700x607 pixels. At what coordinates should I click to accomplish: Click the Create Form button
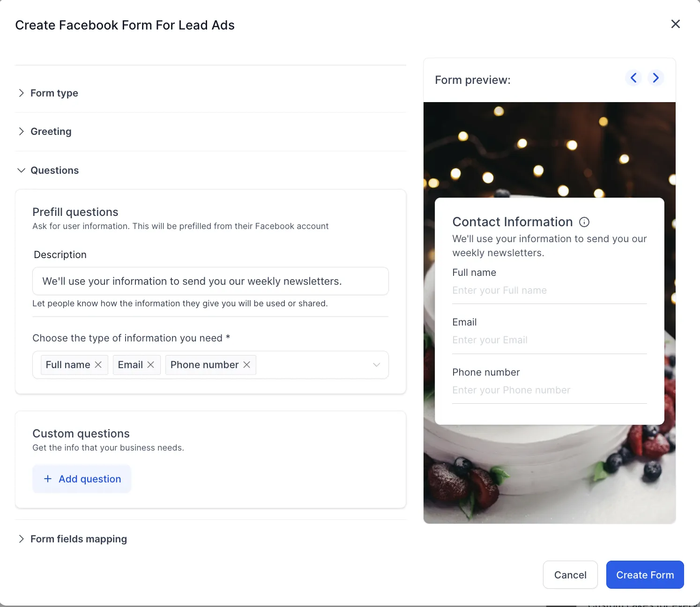coord(645,575)
